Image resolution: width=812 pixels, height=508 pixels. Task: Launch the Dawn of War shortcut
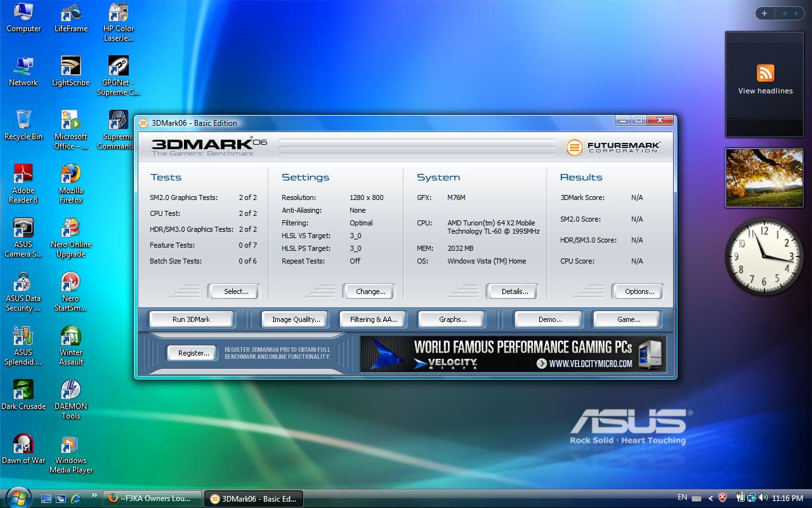(x=23, y=450)
